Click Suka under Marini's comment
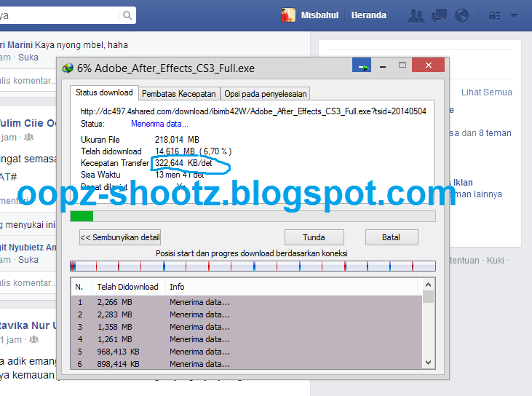 click(28, 58)
